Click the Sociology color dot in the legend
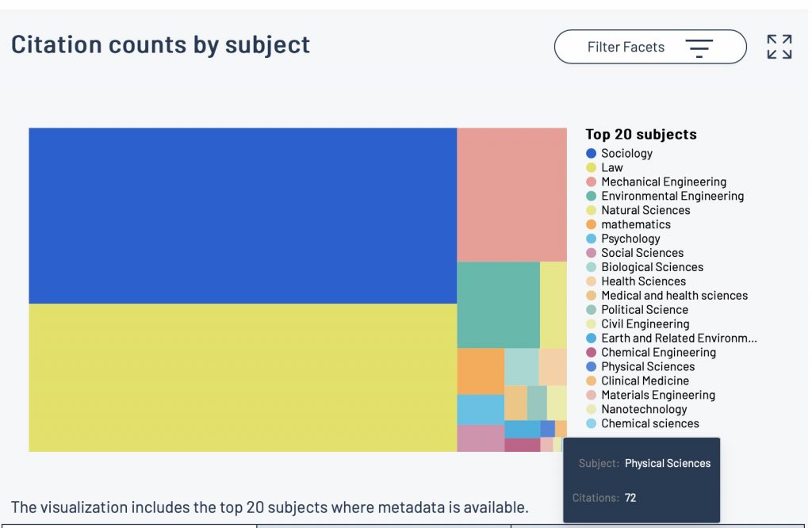Image resolution: width=812 pixels, height=528 pixels. tap(591, 154)
